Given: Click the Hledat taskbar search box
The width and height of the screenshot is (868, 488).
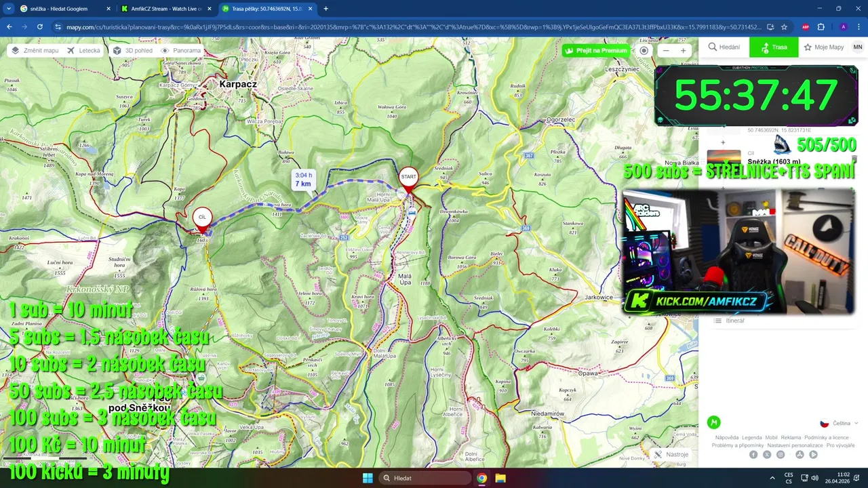Looking at the screenshot, I should 425,478.
